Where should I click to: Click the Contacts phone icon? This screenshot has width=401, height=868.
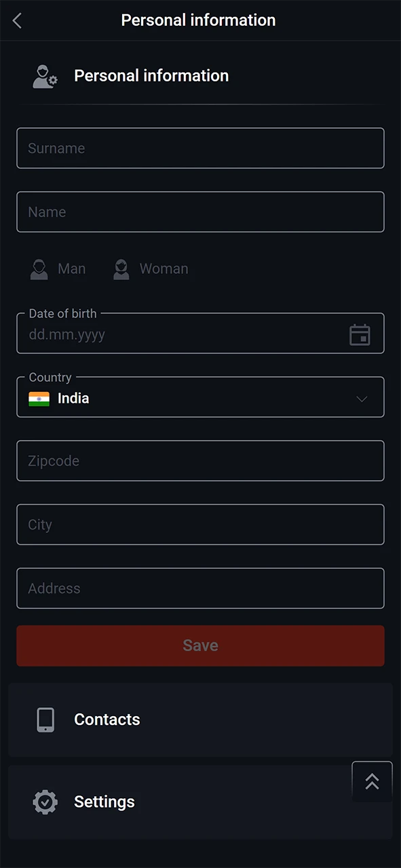point(45,719)
